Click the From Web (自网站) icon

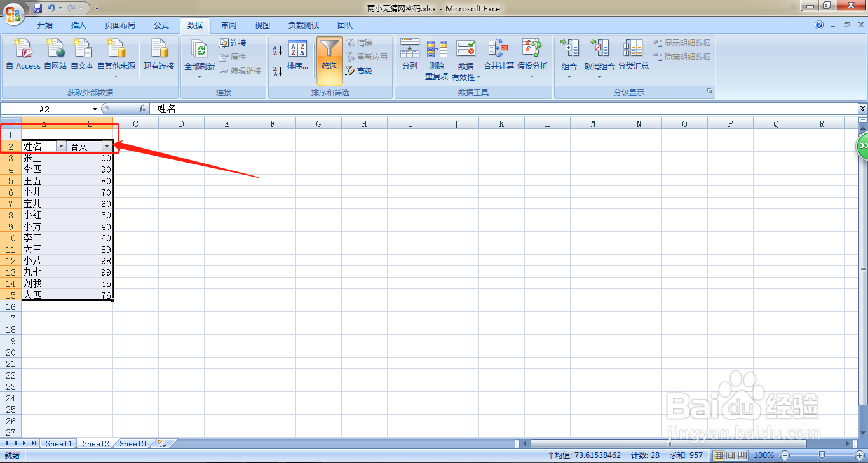55,54
